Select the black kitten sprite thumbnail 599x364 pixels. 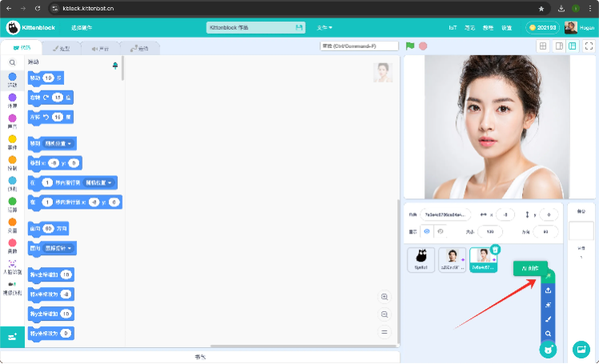[421, 258]
